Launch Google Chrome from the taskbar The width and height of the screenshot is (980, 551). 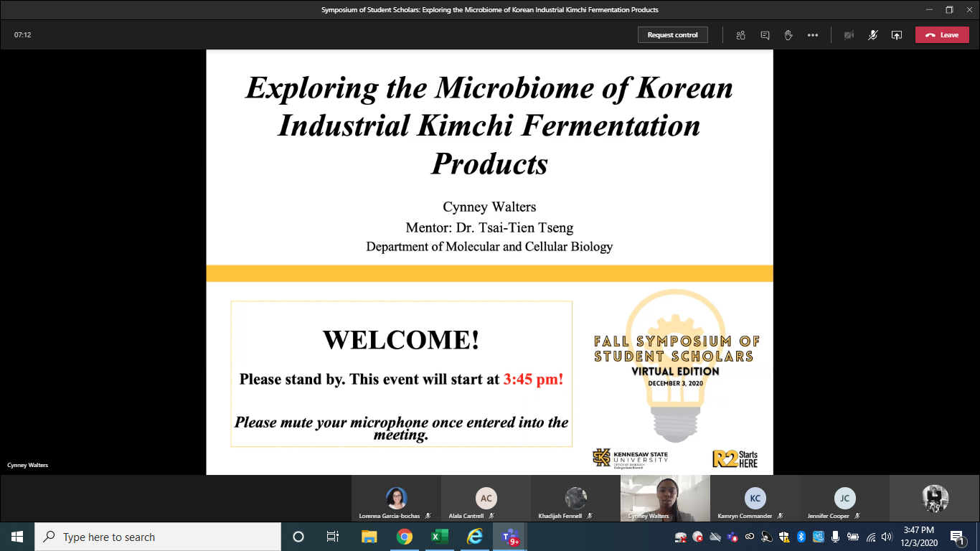click(x=405, y=537)
